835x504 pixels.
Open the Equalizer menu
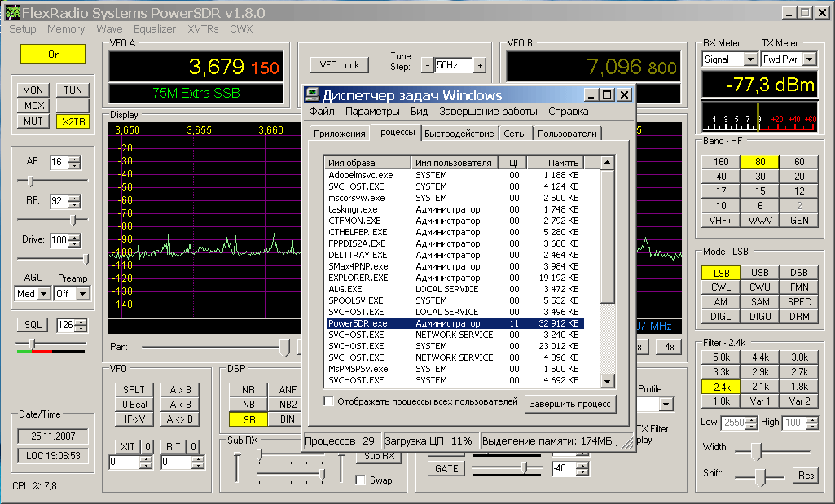(x=155, y=29)
